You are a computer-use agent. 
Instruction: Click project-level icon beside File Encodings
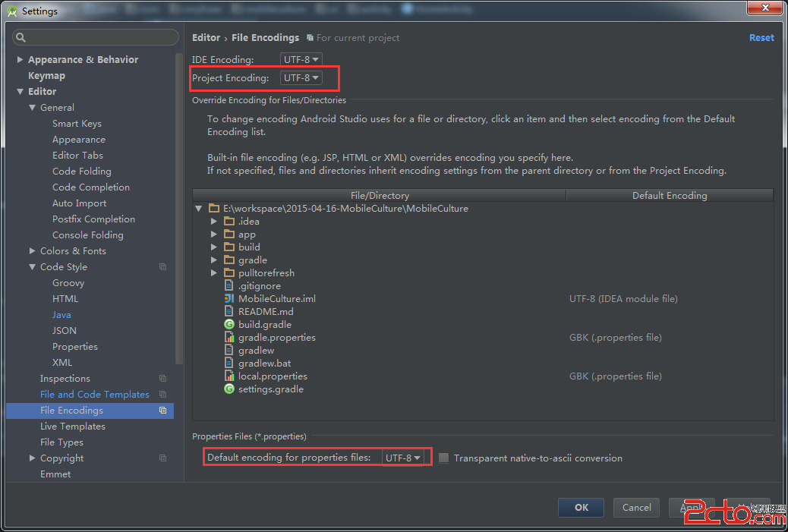click(x=162, y=411)
